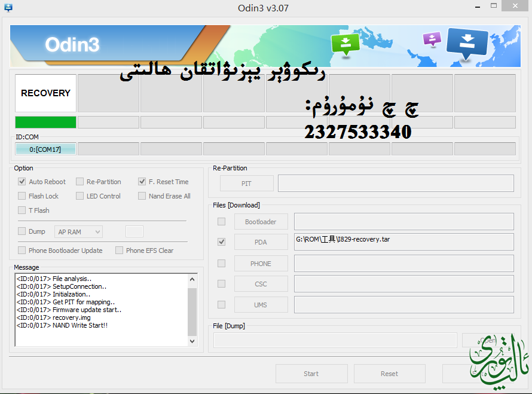
Task: Click the CSC file button
Action: (261, 284)
